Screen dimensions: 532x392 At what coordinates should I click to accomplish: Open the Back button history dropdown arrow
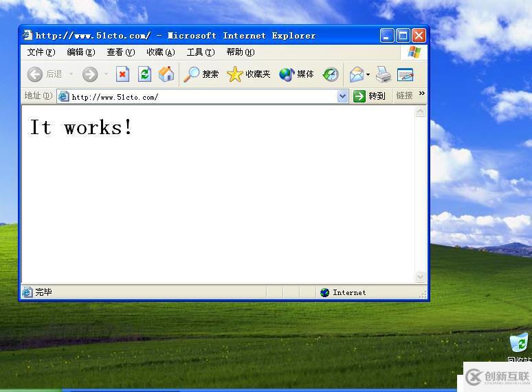click(x=71, y=74)
